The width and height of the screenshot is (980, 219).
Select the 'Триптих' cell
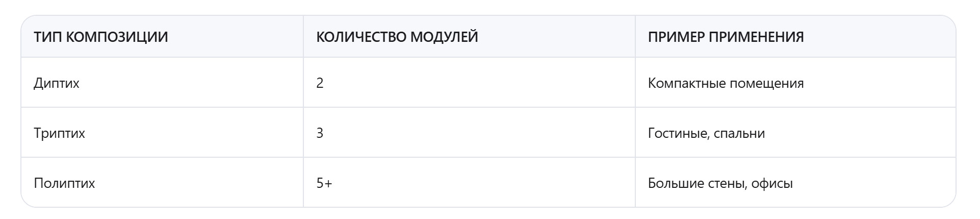pyautogui.click(x=59, y=133)
